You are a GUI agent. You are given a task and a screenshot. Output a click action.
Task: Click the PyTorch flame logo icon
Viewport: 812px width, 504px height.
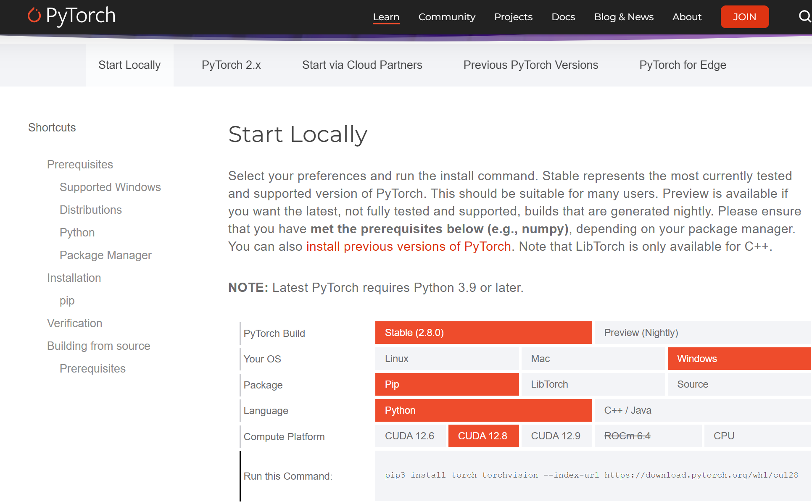click(x=34, y=16)
